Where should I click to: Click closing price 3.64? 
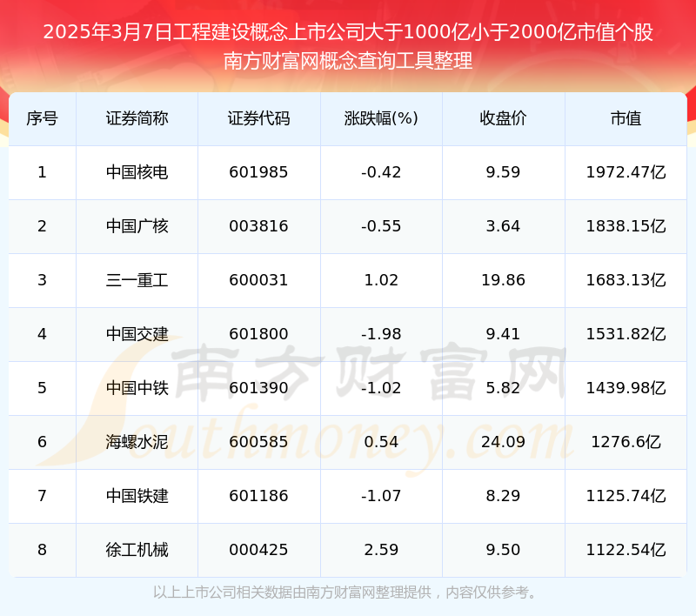pos(503,226)
